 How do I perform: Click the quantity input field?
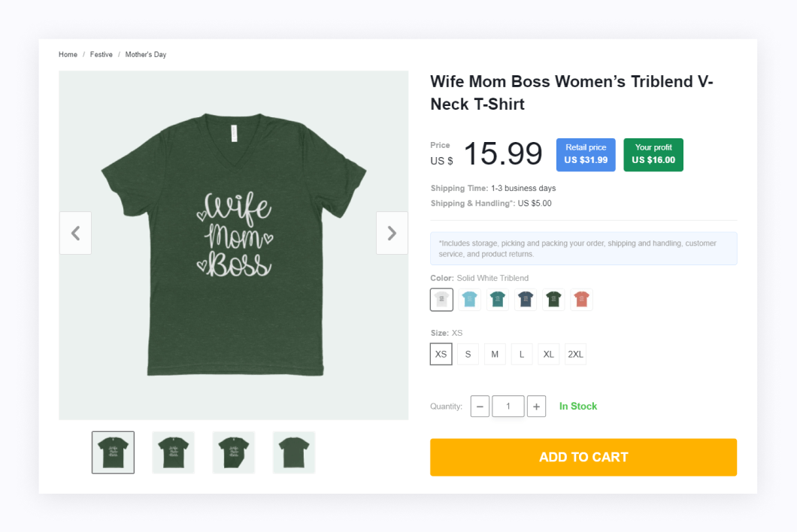pyautogui.click(x=508, y=407)
